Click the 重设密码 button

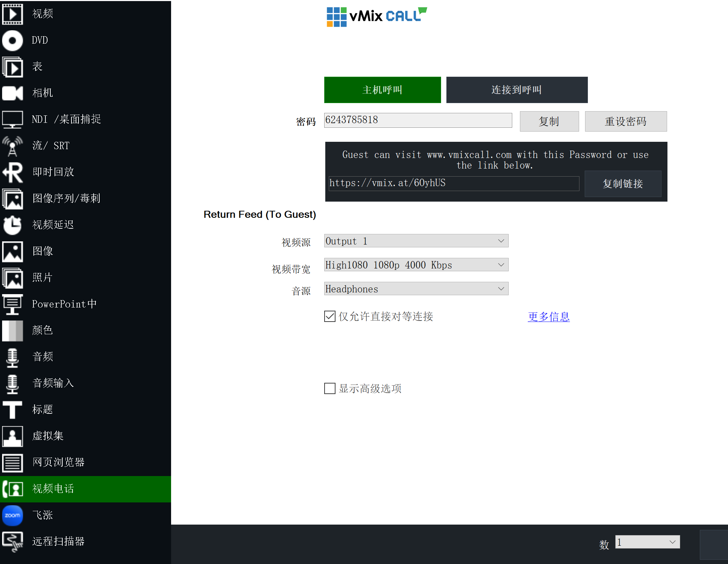tap(626, 121)
